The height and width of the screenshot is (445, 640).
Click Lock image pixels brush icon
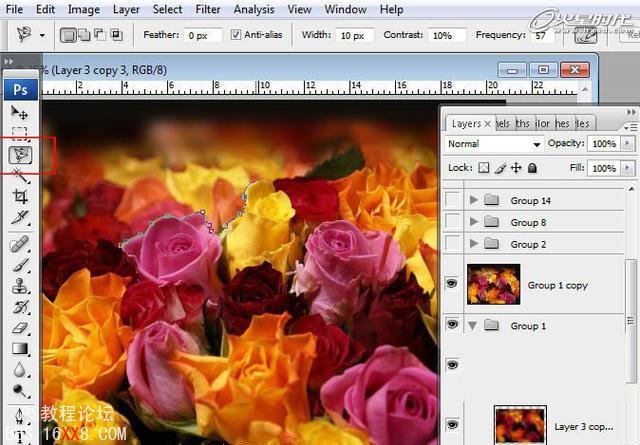(x=500, y=168)
